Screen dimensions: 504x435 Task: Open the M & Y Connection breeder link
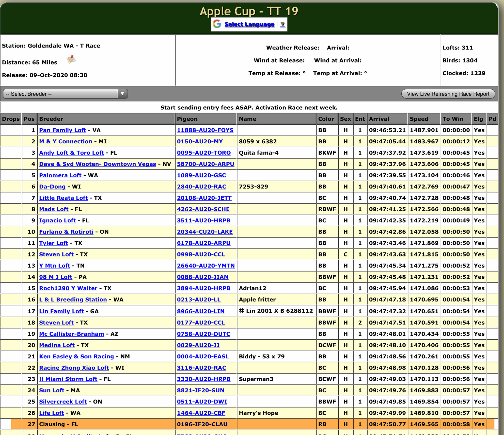click(66, 142)
